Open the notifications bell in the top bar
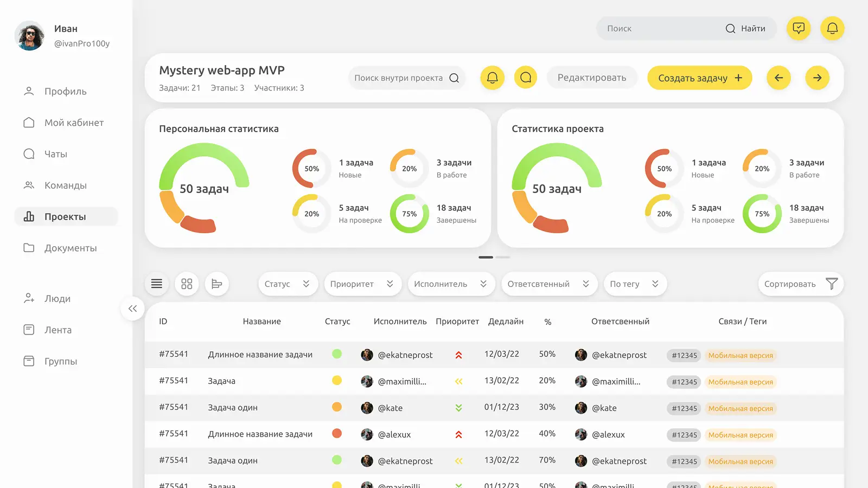Viewport: 868px width, 488px height. tap(833, 28)
